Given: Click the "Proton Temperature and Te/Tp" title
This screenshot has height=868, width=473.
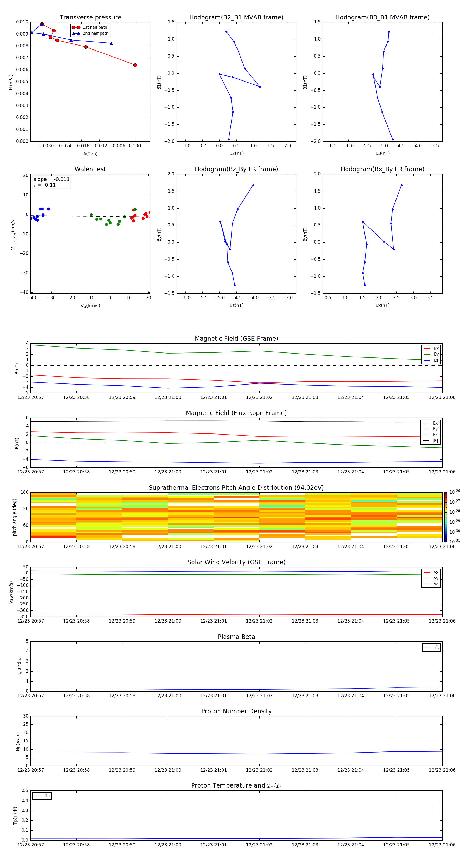Looking at the screenshot, I should [x=236, y=786].
